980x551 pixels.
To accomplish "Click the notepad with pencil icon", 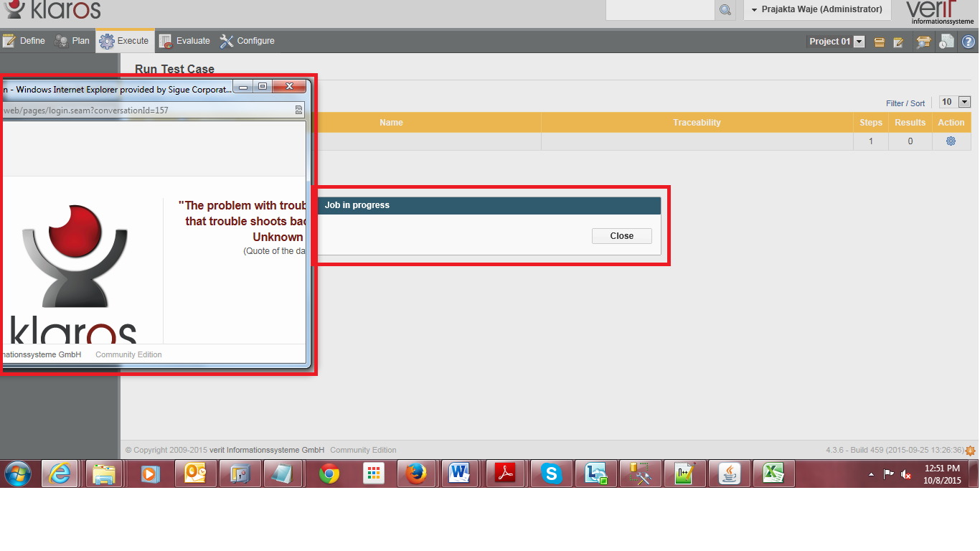I will [x=898, y=42].
